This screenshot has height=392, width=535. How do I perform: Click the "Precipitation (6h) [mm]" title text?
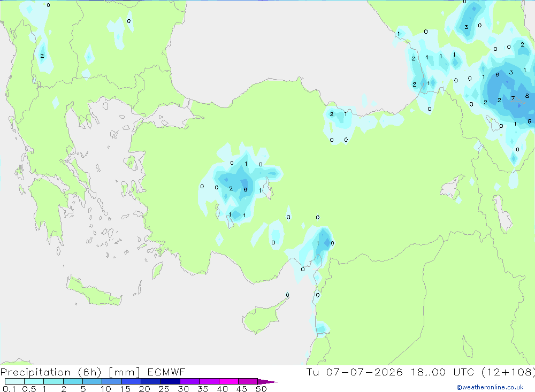70,372
